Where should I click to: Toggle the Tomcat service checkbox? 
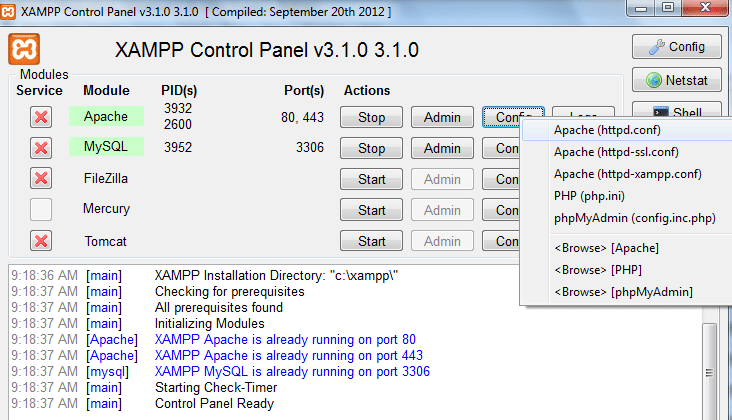tap(41, 241)
